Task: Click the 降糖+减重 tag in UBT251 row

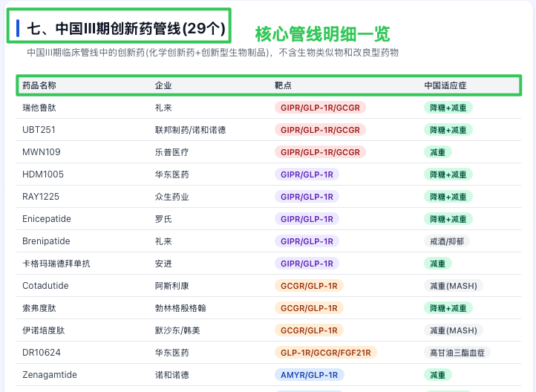Action: pyautogui.click(x=448, y=130)
